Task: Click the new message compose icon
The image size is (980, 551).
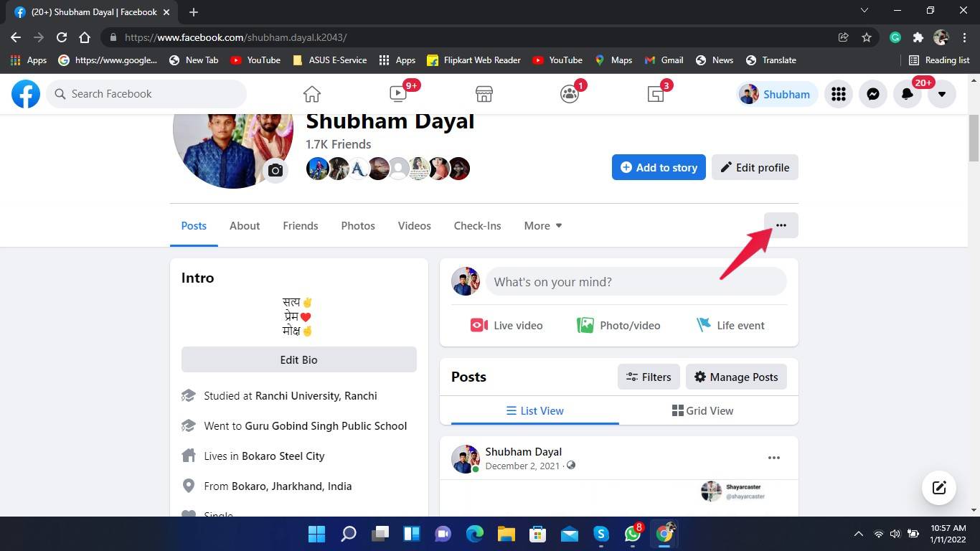Action: pyautogui.click(x=939, y=488)
